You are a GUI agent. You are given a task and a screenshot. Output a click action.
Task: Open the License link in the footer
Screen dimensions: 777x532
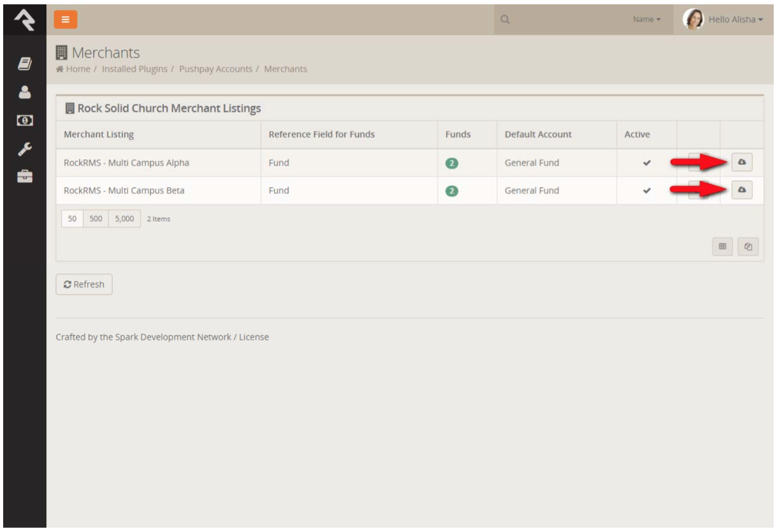coord(255,337)
